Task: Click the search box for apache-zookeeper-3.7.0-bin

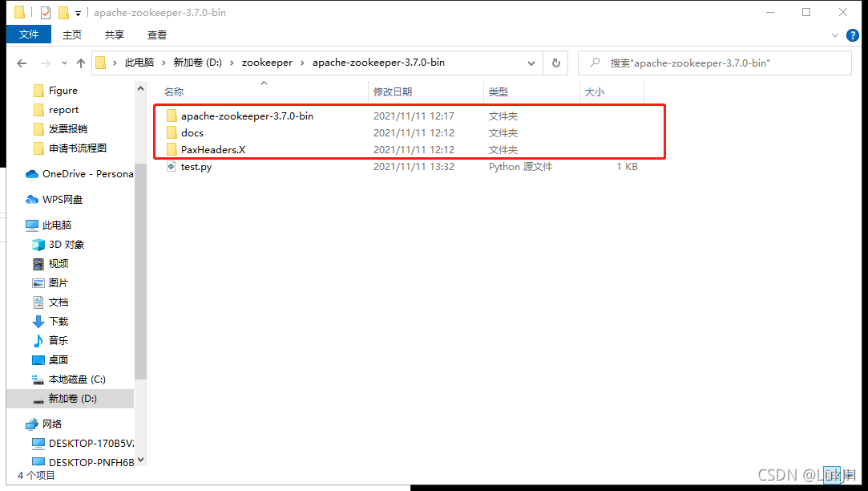Action: tap(715, 63)
